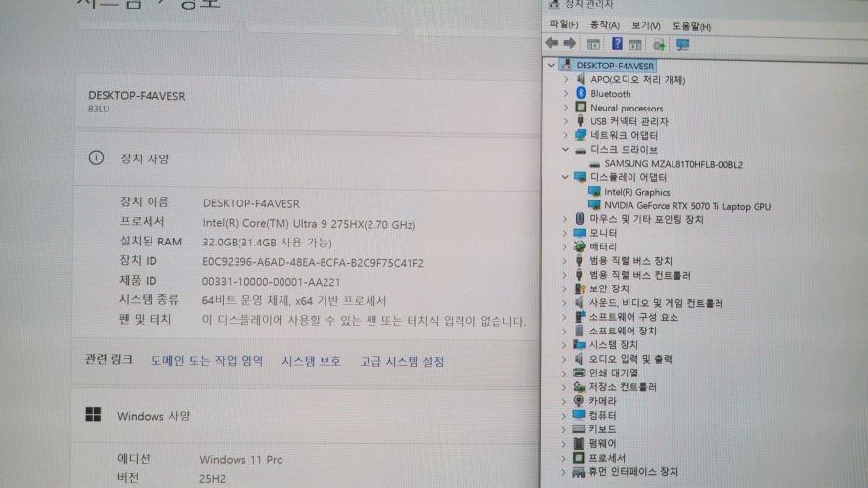The height and width of the screenshot is (488, 868).
Task: Open 도메인 또는 작업 영역 link
Action: click(x=207, y=361)
